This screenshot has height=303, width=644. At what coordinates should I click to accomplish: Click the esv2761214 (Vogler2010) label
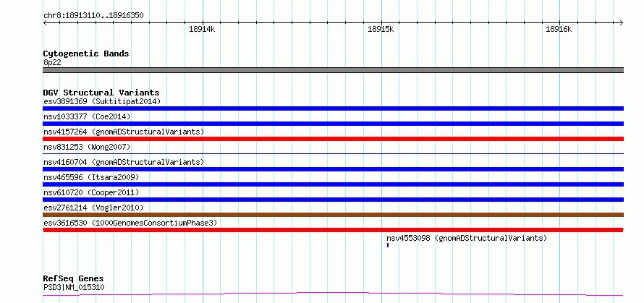[93, 208]
